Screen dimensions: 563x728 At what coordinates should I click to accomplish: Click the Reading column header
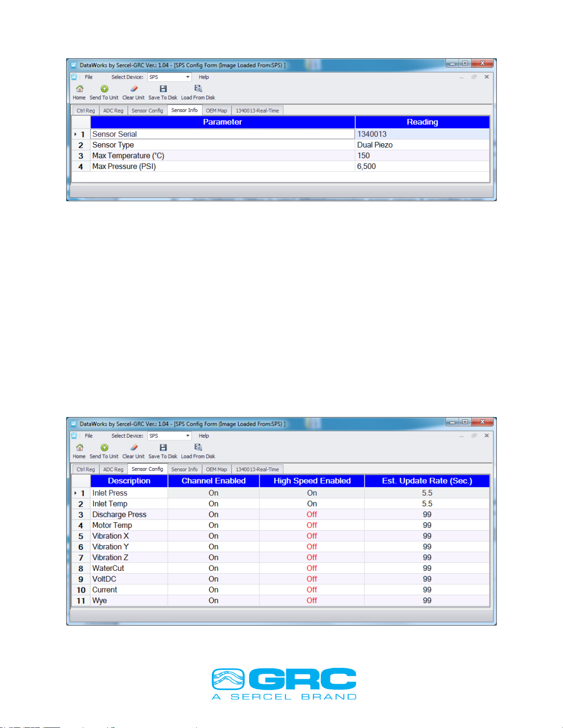click(x=422, y=122)
